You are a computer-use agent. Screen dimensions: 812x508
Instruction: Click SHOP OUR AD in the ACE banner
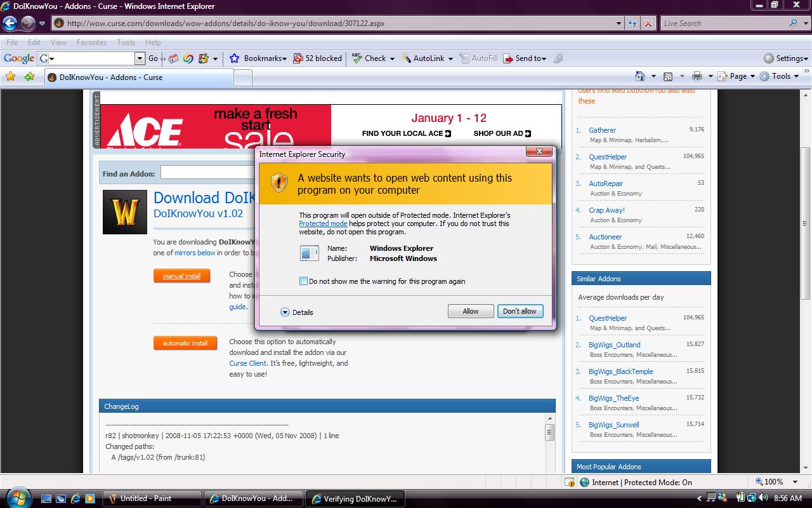pyautogui.click(x=502, y=133)
